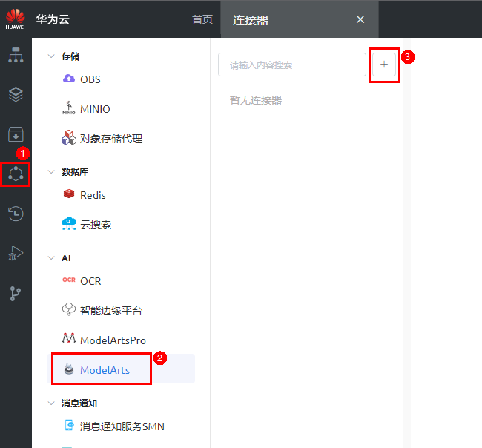Click the OCR red icon
The image size is (482, 448).
[69, 280]
